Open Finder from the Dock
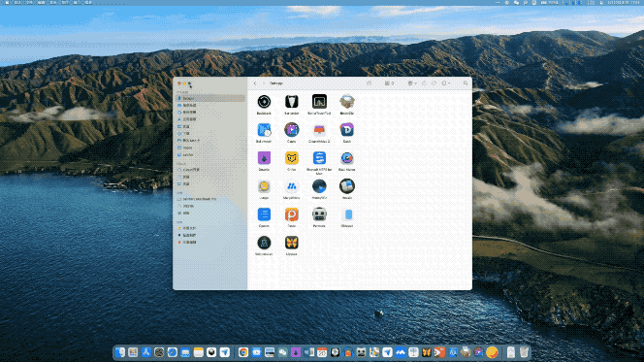Image resolution: width=644 pixels, height=362 pixels. [x=120, y=352]
